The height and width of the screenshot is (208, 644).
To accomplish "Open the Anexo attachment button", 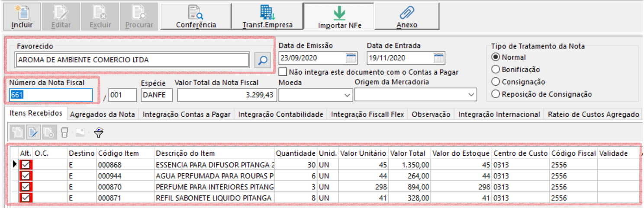I will click(407, 16).
